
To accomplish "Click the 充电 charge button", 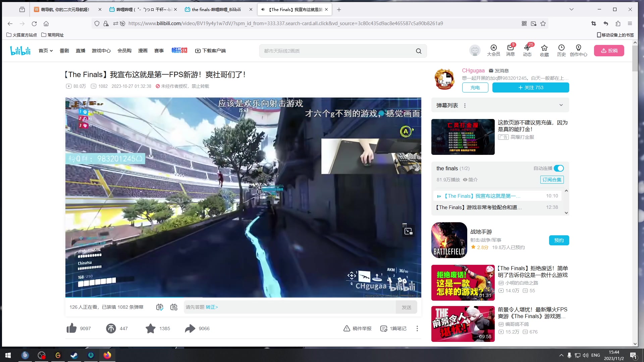I will pyautogui.click(x=475, y=87).
